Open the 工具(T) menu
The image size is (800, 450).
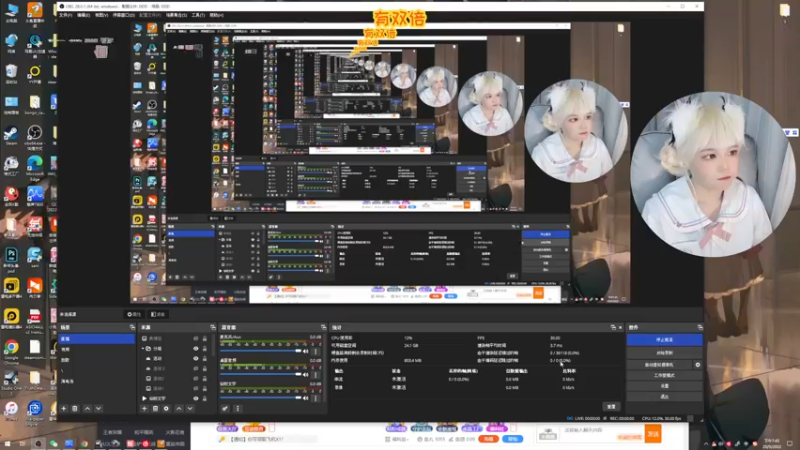point(198,15)
